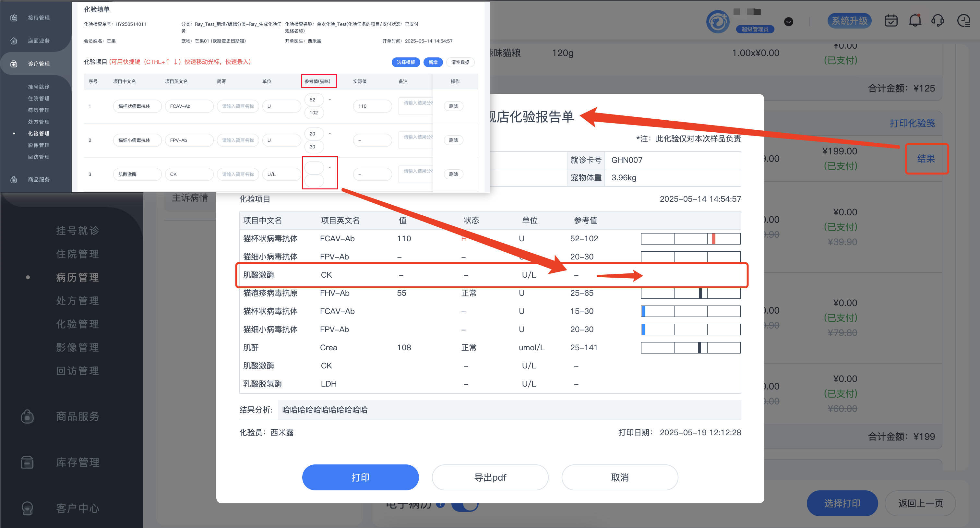Click the customer service headset icon

coord(938,20)
